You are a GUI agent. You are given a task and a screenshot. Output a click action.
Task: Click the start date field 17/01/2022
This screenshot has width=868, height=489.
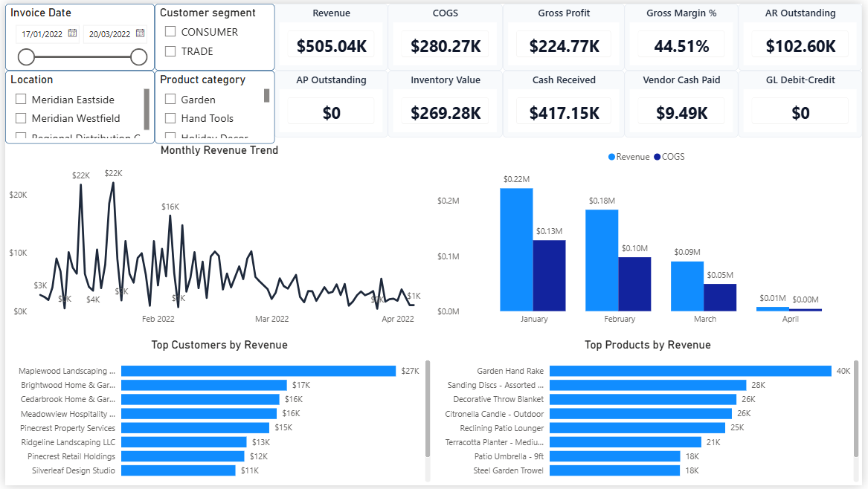[42, 33]
